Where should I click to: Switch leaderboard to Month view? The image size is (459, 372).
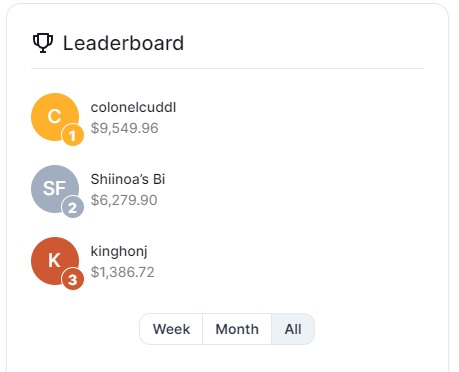pyautogui.click(x=237, y=329)
